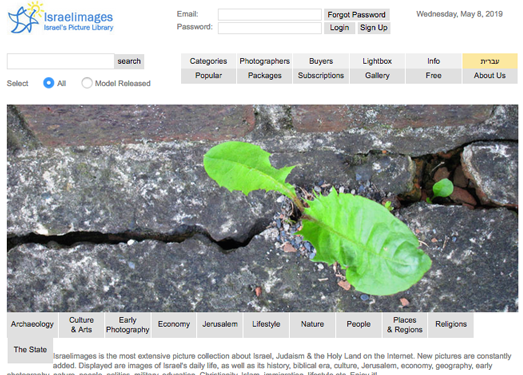Open the Lightbox menu item
The width and height of the screenshot is (523, 375).
[x=377, y=61]
